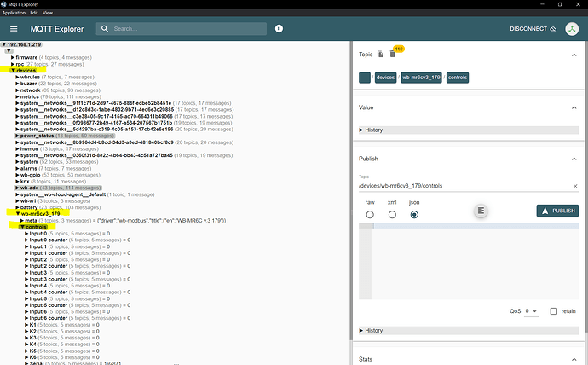Collapse the Value panel section

tap(574, 108)
